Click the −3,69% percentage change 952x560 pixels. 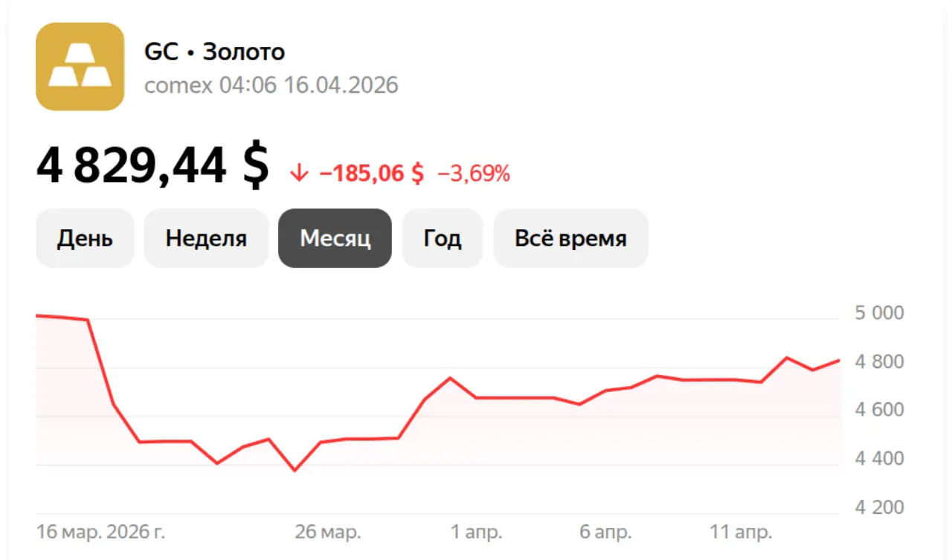(x=474, y=174)
